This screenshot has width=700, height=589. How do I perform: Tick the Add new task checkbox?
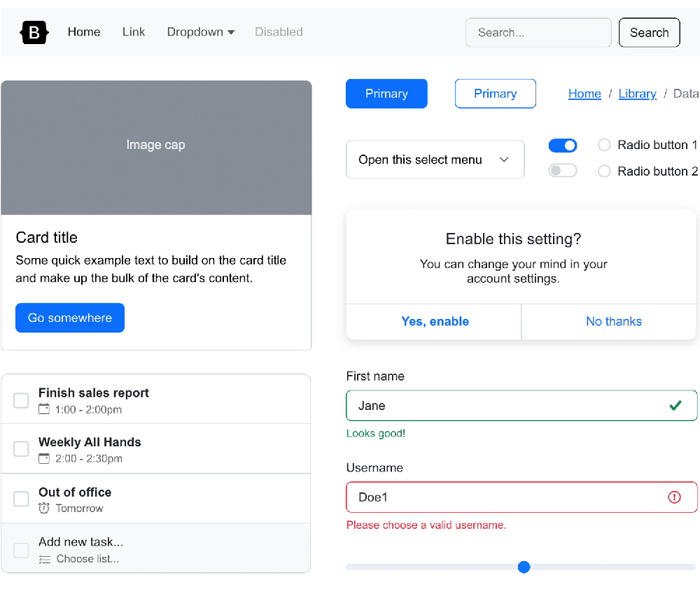tap(21, 550)
